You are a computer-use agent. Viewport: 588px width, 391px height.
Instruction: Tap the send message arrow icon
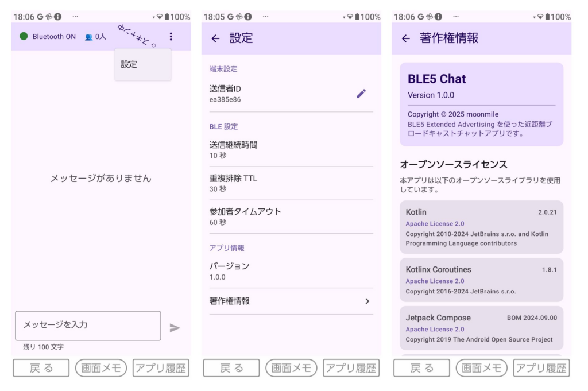point(175,328)
